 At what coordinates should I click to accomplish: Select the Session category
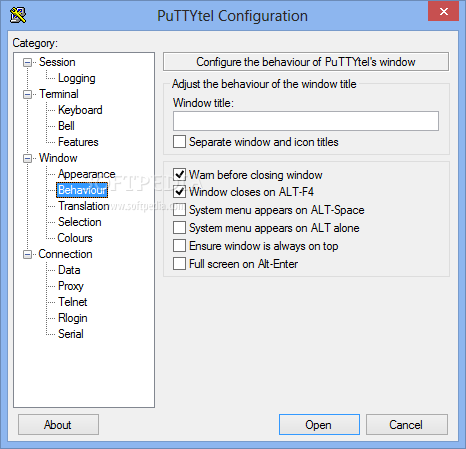point(57,62)
